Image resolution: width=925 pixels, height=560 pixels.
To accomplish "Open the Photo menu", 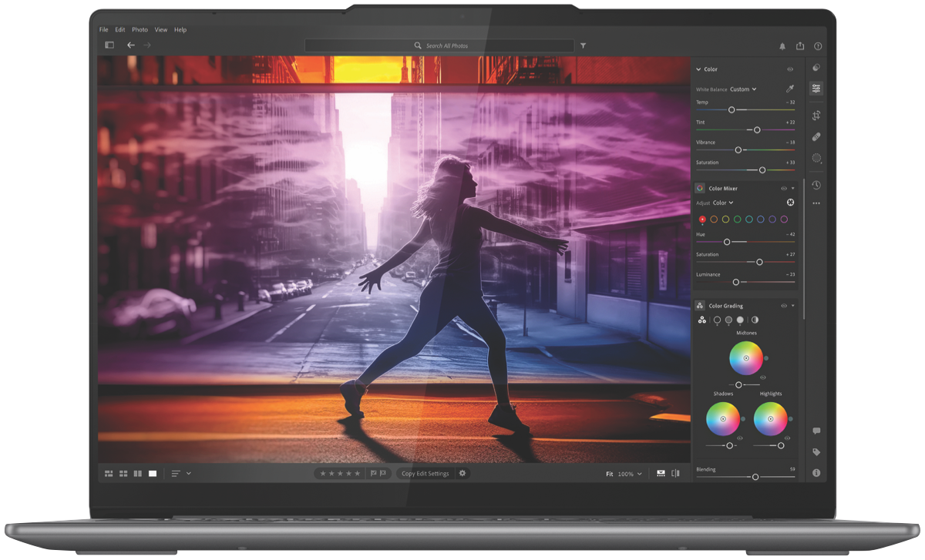I will click(x=140, y=29).
